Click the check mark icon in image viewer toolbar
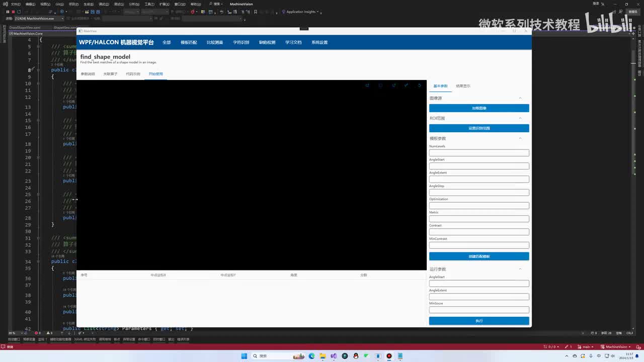 click(x=407, y=85)
